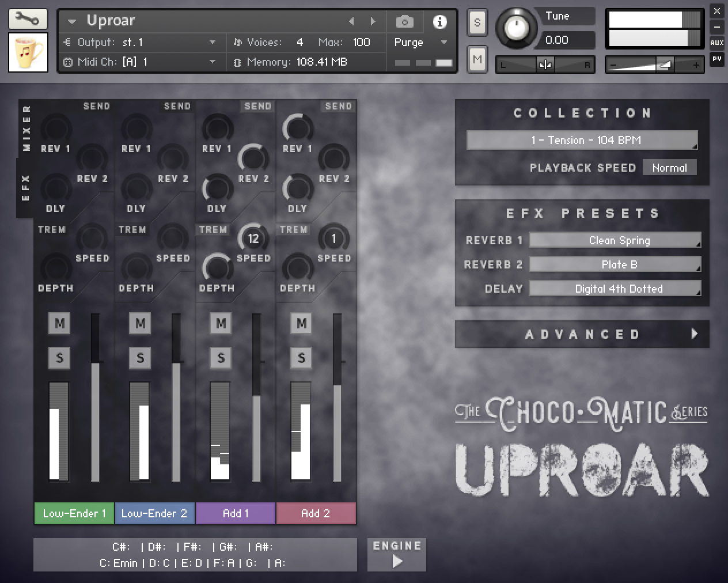
Task: Select the previous preset arrow
Action: point(351,22)
